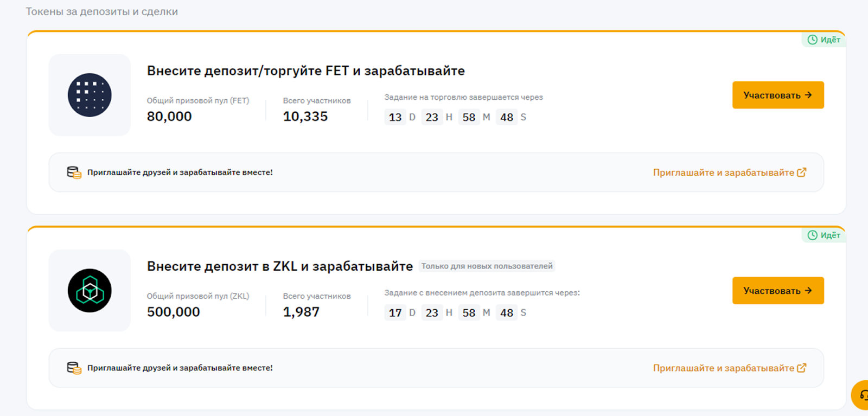Click the invite friends text in ZKL card
Screen dimensions: 868x416
pos(180,368)
